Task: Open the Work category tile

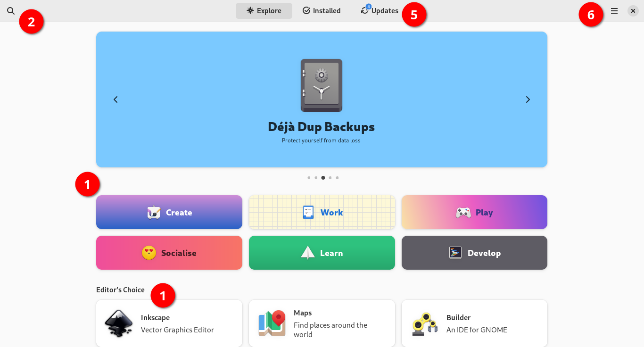Action: (322, 212)
